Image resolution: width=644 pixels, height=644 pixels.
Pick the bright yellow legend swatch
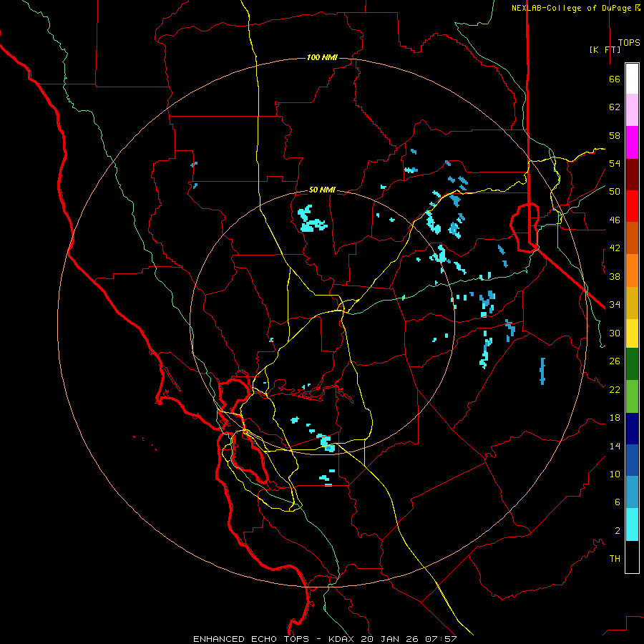(632, 334)
